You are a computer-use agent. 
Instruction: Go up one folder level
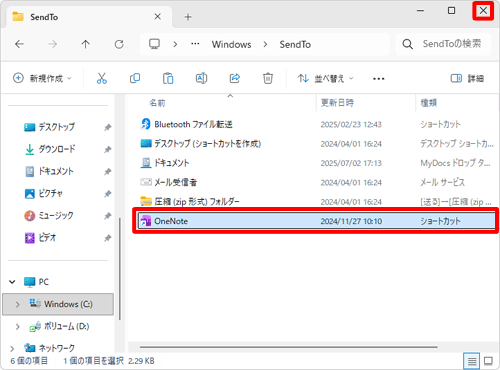(x=86, y=44)
